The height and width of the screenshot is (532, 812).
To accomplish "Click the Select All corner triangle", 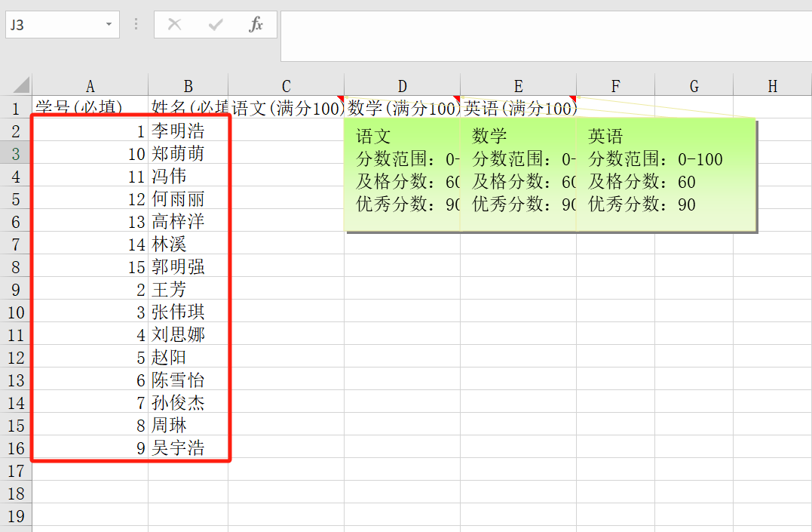I will (x=21, y=85).
